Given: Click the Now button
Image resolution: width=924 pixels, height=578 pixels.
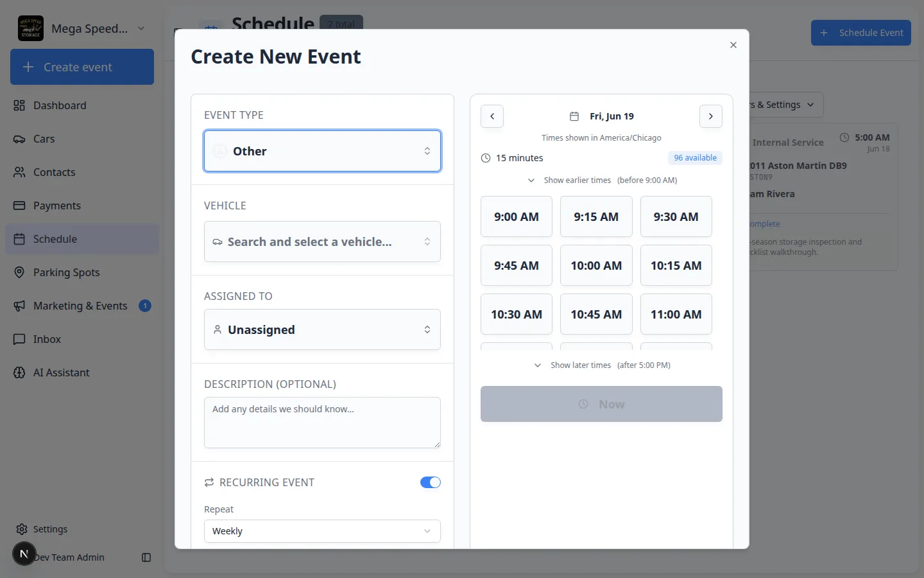Looking at the screenshot, I should point(601,404).
